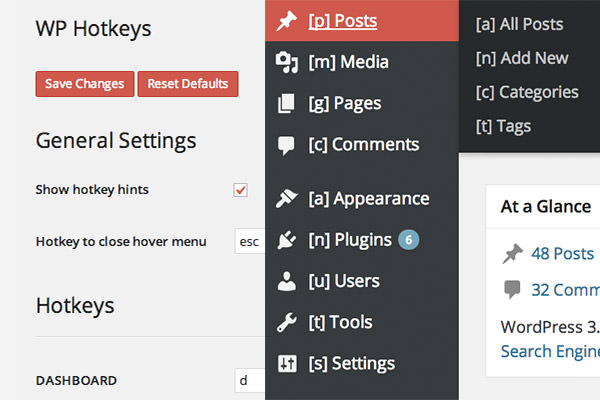Click the Hotkeys section heading
This screenshot has width=600, height=400.
[x=75, y=306]
